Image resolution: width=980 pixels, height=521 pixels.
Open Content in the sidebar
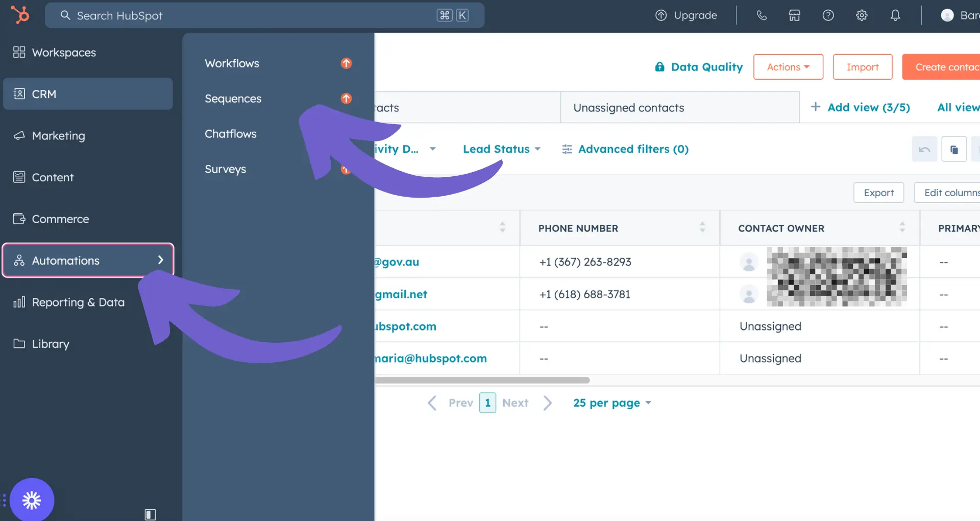pos(88,177)
